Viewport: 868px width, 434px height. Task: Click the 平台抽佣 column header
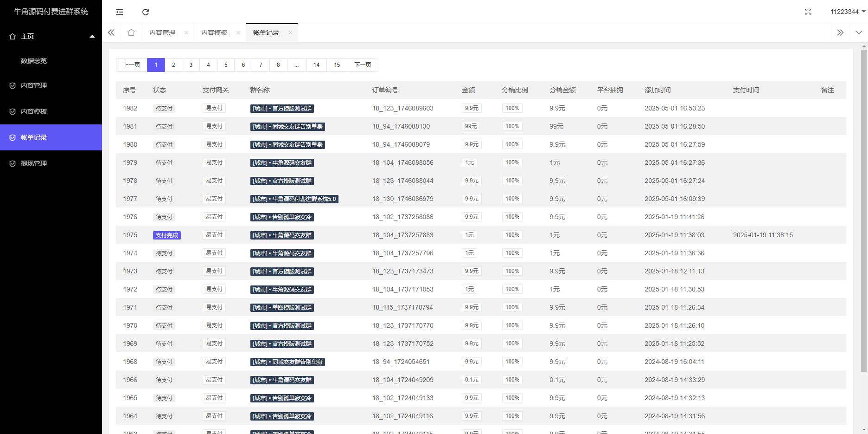[x=610, y=90]
